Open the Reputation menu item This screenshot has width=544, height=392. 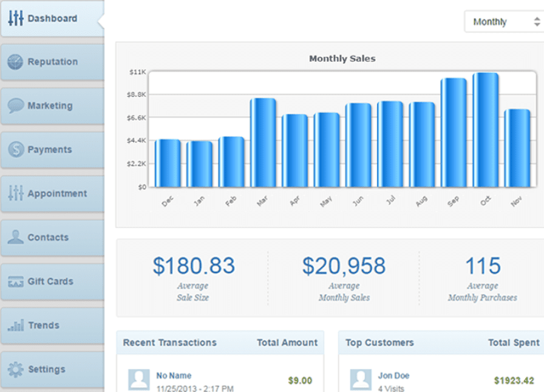point(52,62)
